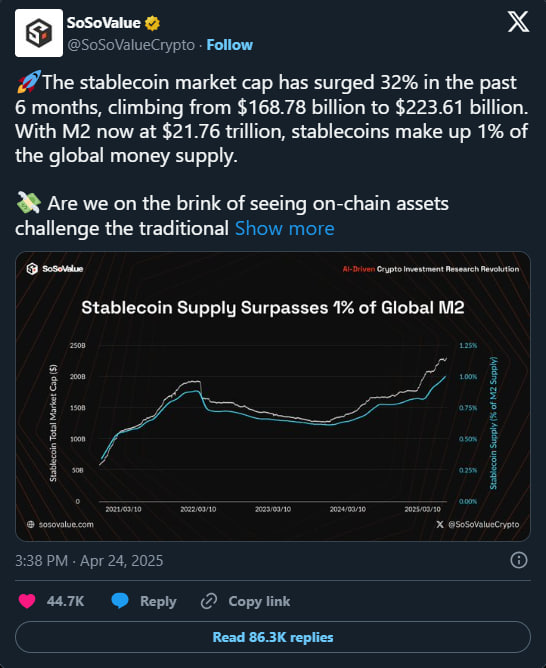Open the 3:38 PM Apr 24, 2025 timestamp
Image resolution: width=546 pixels, height=668 pixels.
click(x=89, y=561)
